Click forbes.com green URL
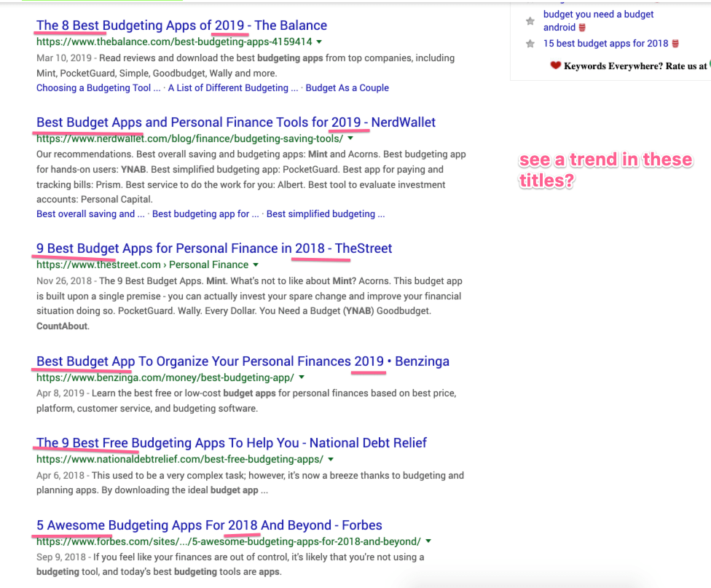 [x=229, y=541]
